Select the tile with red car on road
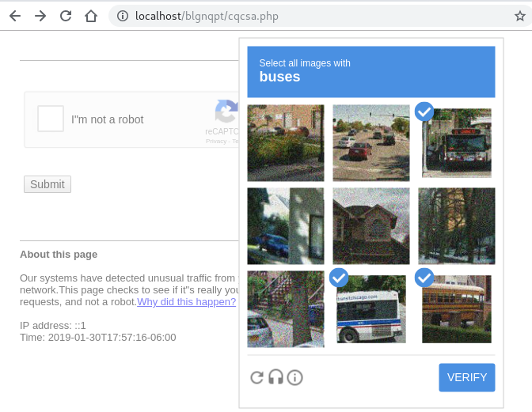The height and width of the screenshot is (412, 532). pos(370,142)
